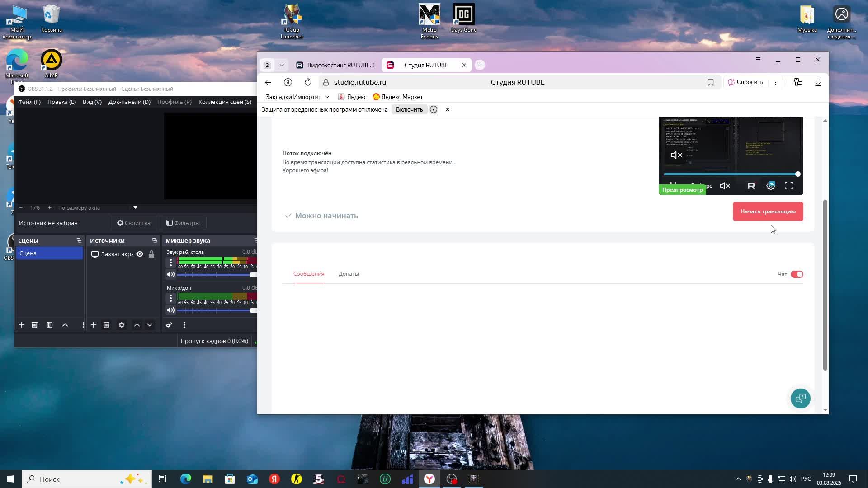Add a new scene with plus icon
The image size is (868, 488).
point(21,325)
